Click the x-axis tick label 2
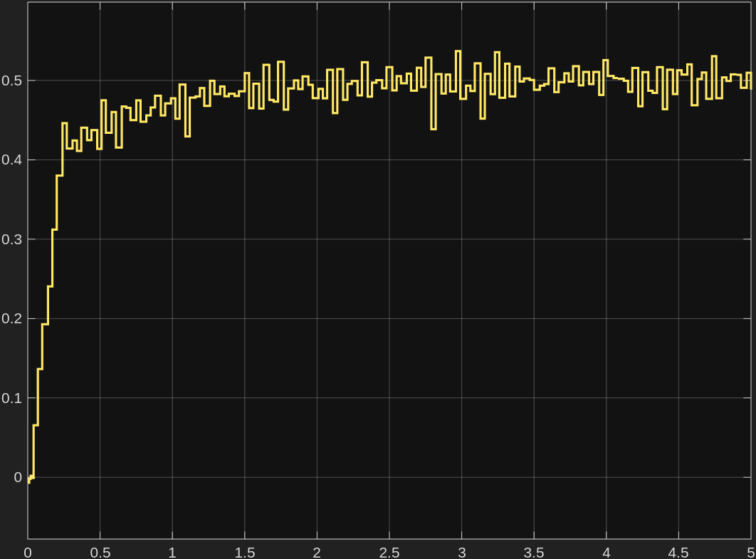The image size is (756, 559). point(317,552)
